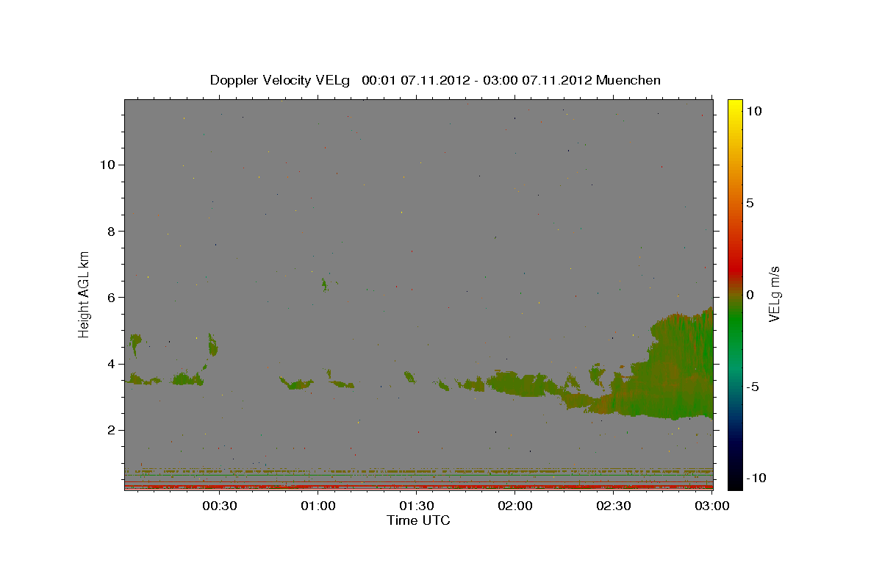Viewport: 882px width, 588px height.
Task: Click the colorbar value '5'
Action: (750, 203)
